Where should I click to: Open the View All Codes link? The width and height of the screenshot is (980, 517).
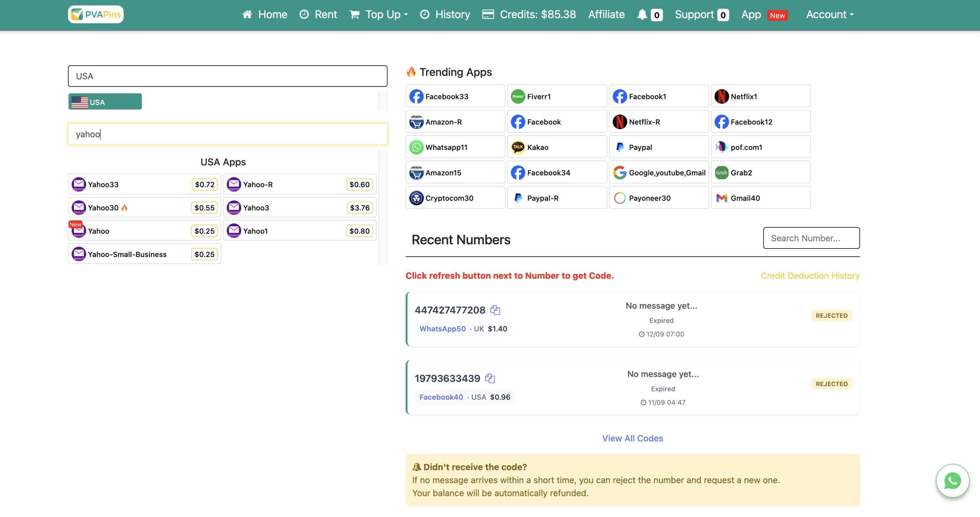click(632, 438)
